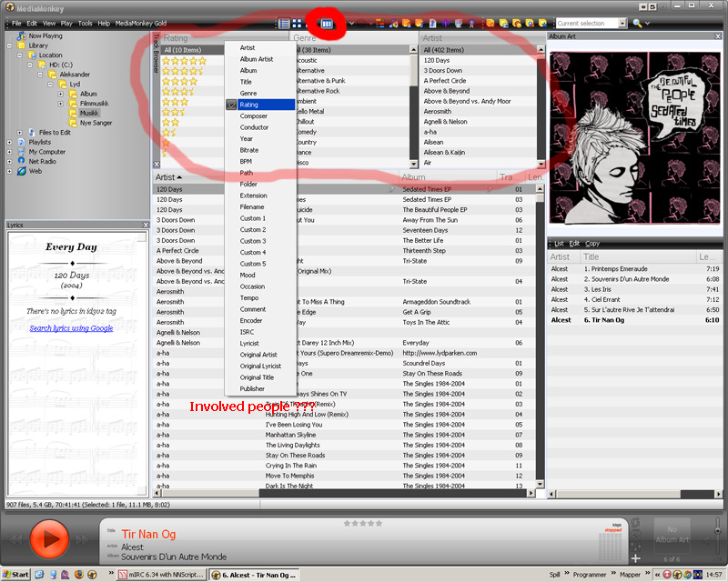Image resolution: width=728 pixels, height=582 pixels.
Task: Choose Publisher from the column menu
Action: (252, 389)
